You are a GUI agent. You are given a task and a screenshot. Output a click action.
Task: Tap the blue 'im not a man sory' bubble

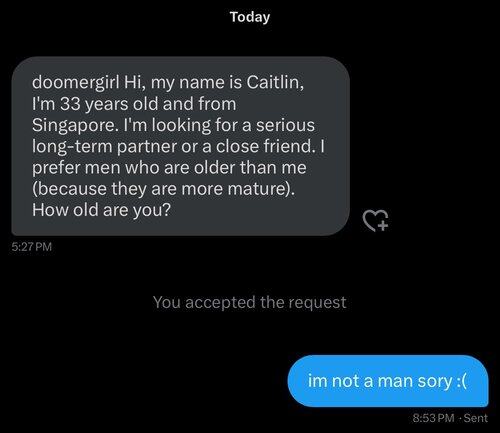click(x=388, y=381)
